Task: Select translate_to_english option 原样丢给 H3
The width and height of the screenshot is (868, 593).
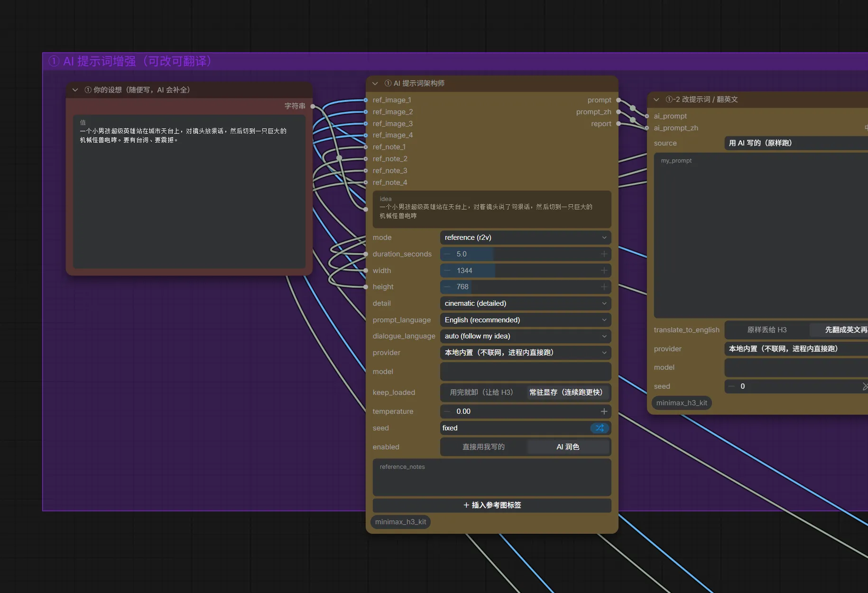Action: (x=767, y=330)
